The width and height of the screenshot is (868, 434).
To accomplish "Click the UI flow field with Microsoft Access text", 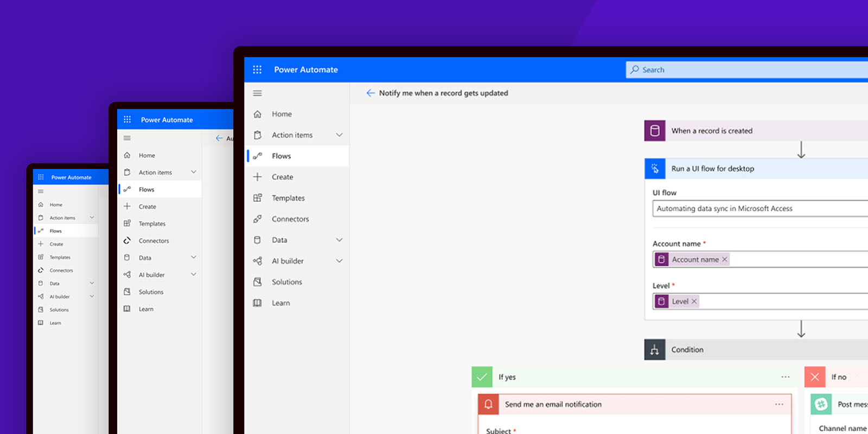I will click(761, 208).
